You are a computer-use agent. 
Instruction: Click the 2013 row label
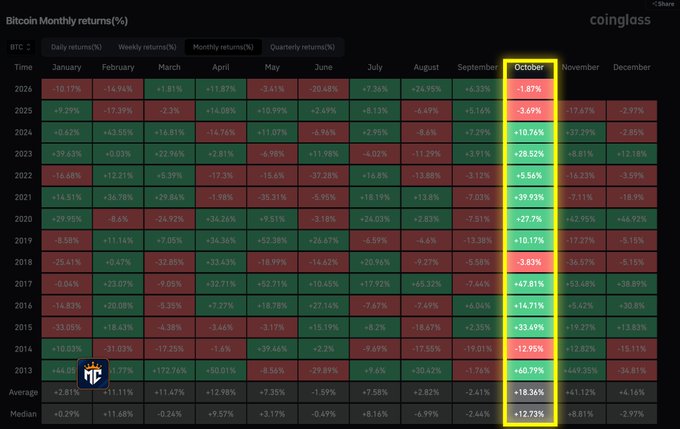[x=23, y=370]
